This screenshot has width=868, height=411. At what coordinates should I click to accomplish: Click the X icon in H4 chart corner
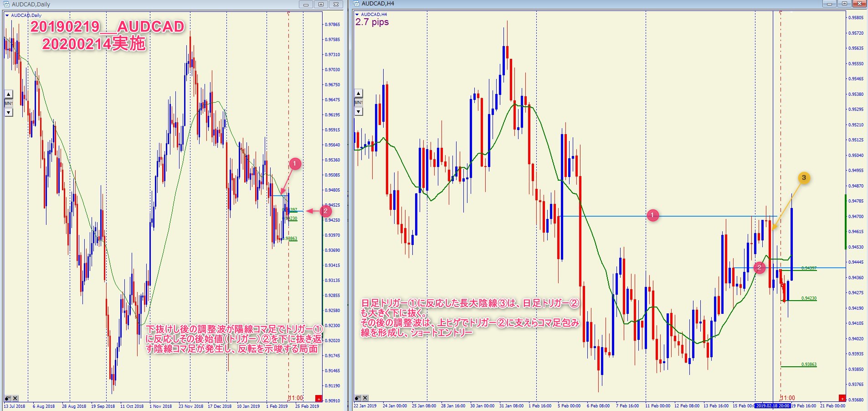365,398
